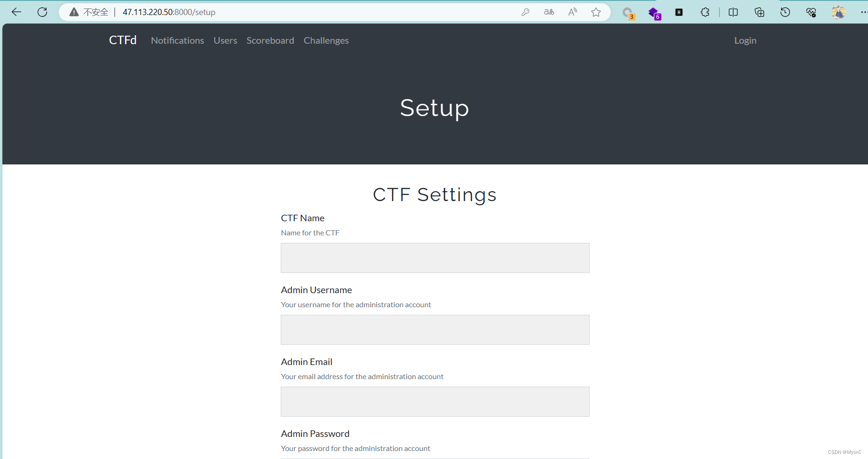The image size is (868, 459).
Task: Click the 'Admin Email' label
Action: (x=307, y=362)
